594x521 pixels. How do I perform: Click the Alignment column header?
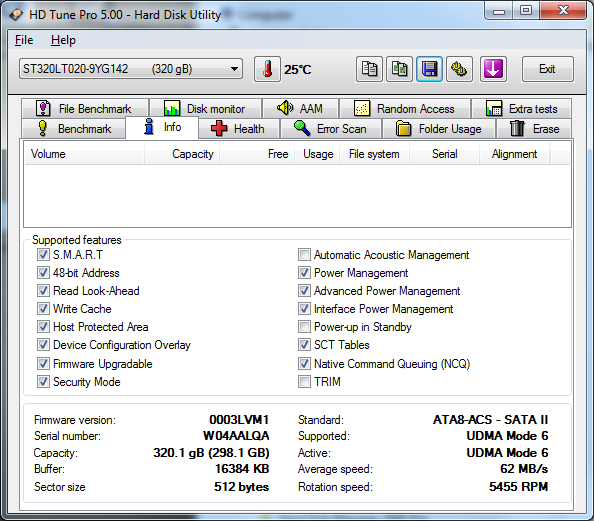(x=514, y=154)
